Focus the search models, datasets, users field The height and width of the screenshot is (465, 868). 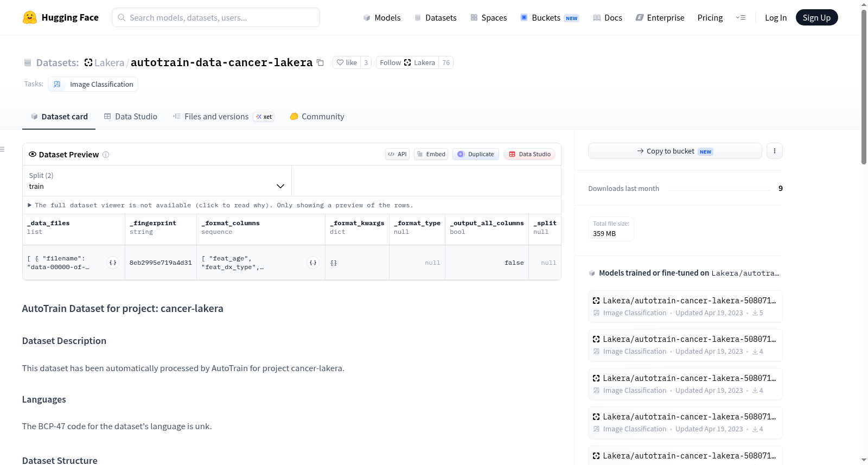pyautogui.click(x=216, y=17)
